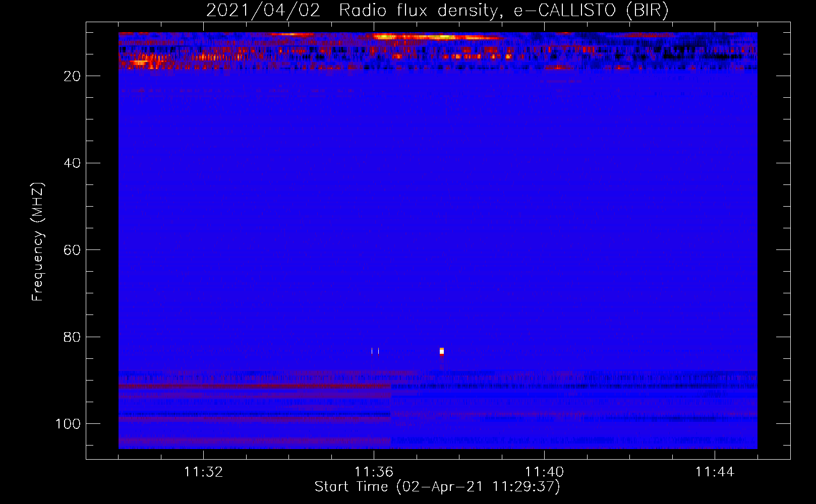Click the time tick label '11:32'
Viewport: 816px width, 504px height.
[203, 472]
